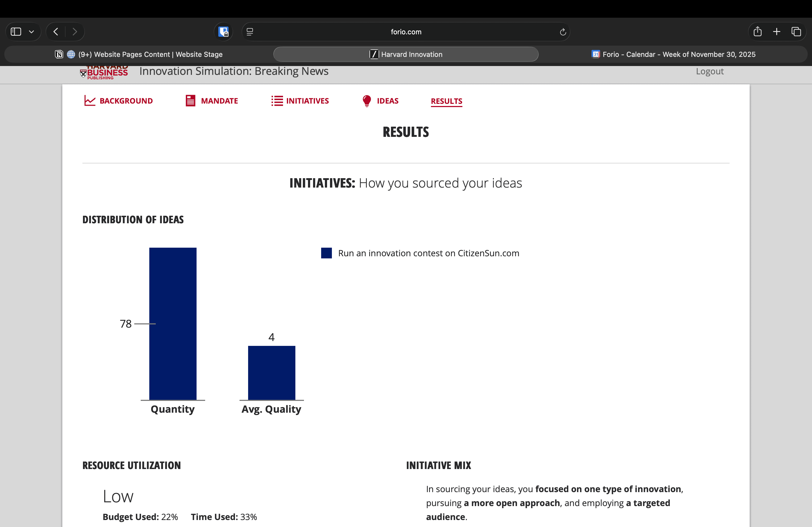Click the Logout link
Viewport: 812px width, 527px height.
pos(709,71)
